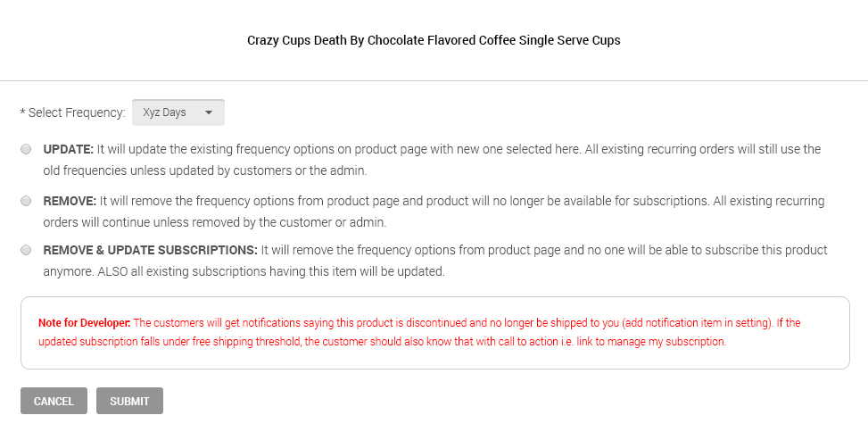
Task: Click the caret arrow beside Xyz Days
Action: pos(209,112)
